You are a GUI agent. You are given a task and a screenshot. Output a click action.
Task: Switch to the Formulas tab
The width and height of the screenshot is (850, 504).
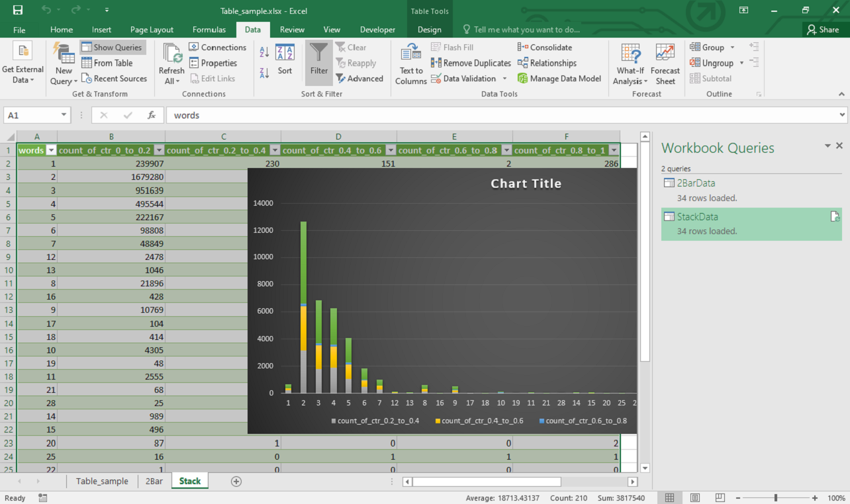[209, 29]
